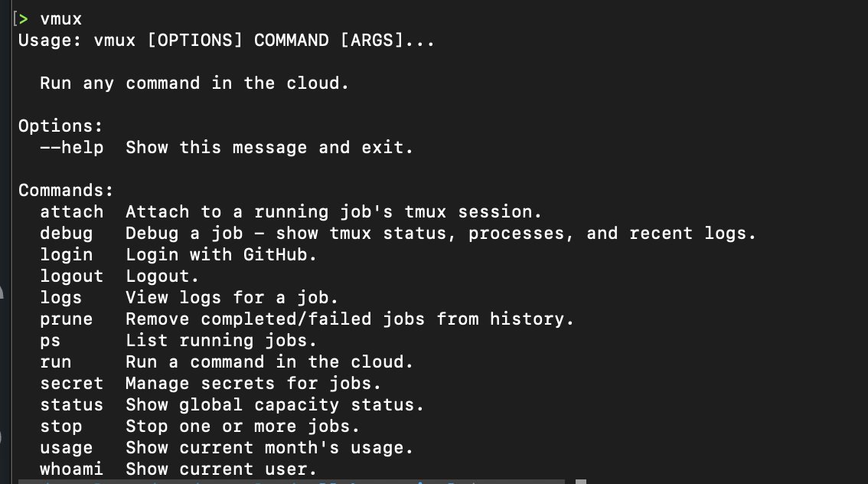The width and height of the screenshot is (868, 484).
Task: Click the logs command name
Action: (60, 297)
